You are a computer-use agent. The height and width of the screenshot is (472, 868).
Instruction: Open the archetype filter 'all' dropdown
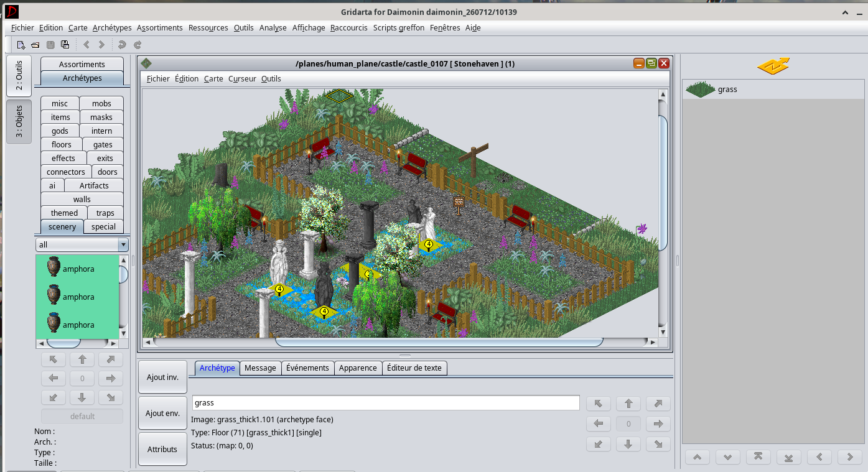(82, 244)
